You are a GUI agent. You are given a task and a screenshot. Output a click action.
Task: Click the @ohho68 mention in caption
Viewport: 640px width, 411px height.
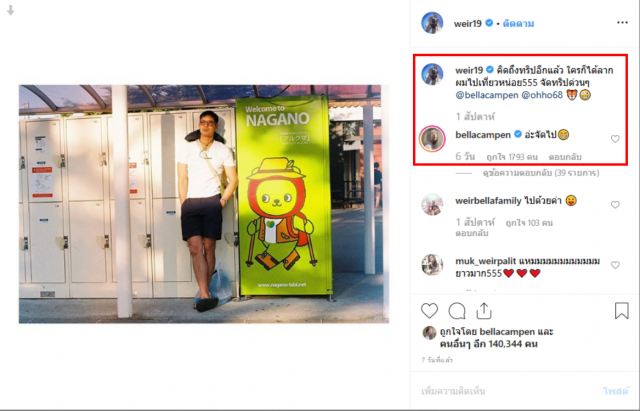(542, 96)
